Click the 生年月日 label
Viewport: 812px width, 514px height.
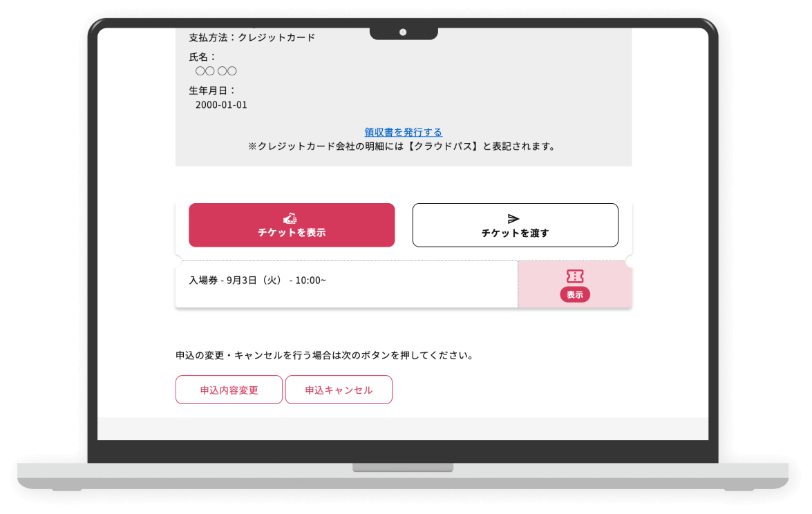tap(212, 91)
